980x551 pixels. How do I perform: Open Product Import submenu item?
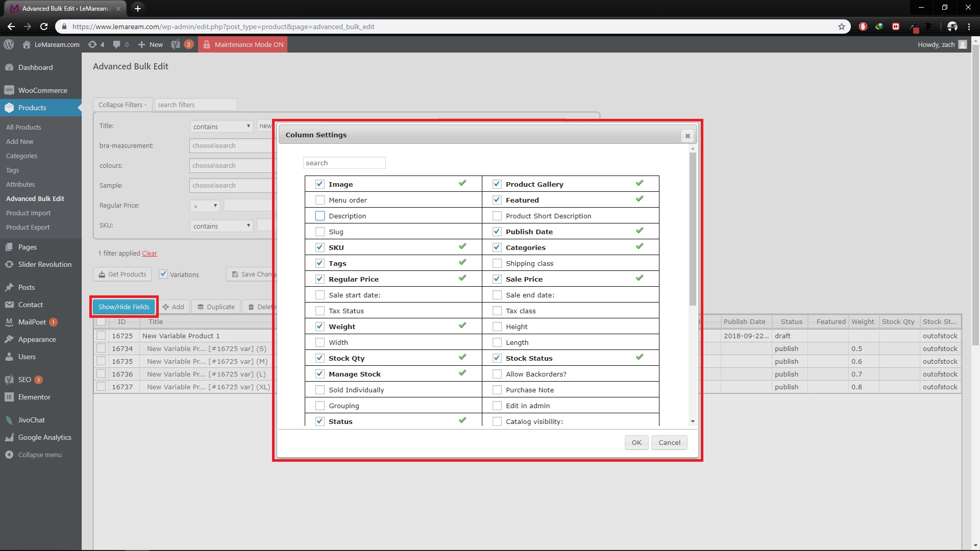[x=29, y=213]
